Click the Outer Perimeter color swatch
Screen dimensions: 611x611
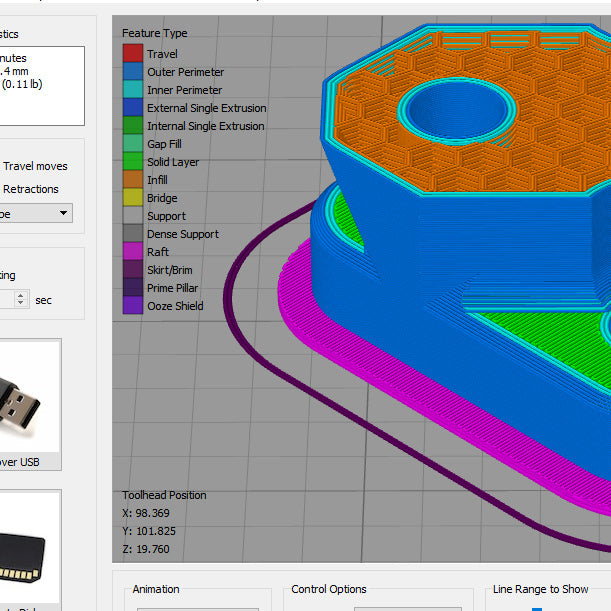point(132,72)
